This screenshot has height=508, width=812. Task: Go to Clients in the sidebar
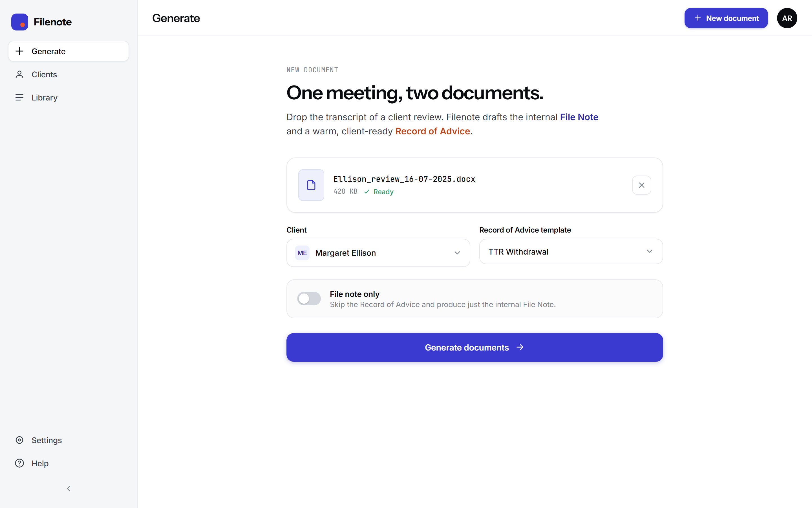tap(69, 74)
